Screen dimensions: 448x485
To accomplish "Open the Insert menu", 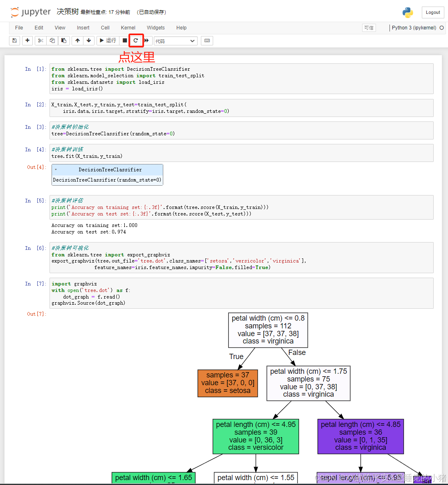I will coord(83,28).
